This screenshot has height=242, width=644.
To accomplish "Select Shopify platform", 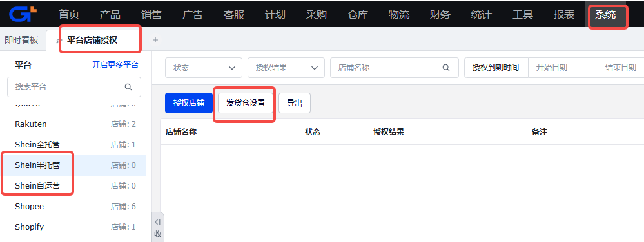I will (73, 227).
